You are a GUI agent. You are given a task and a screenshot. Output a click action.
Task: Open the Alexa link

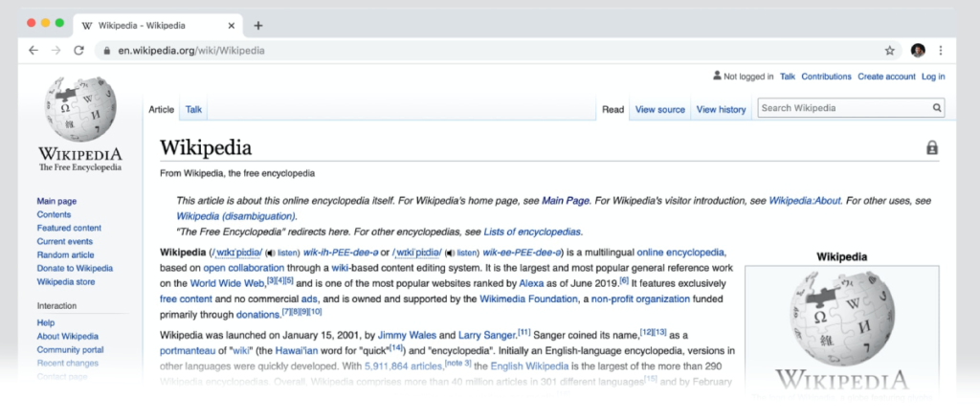pos(531,283)
